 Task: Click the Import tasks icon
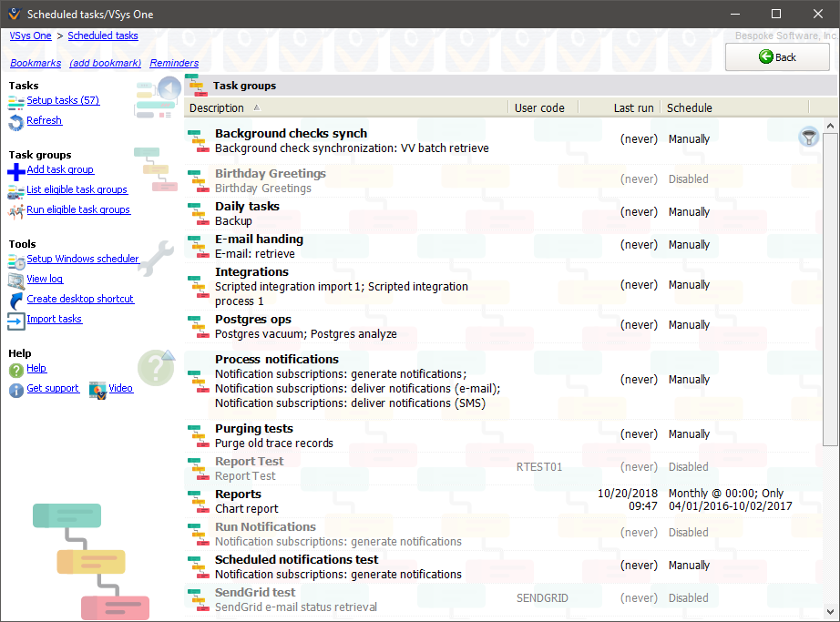pos(16,320)
